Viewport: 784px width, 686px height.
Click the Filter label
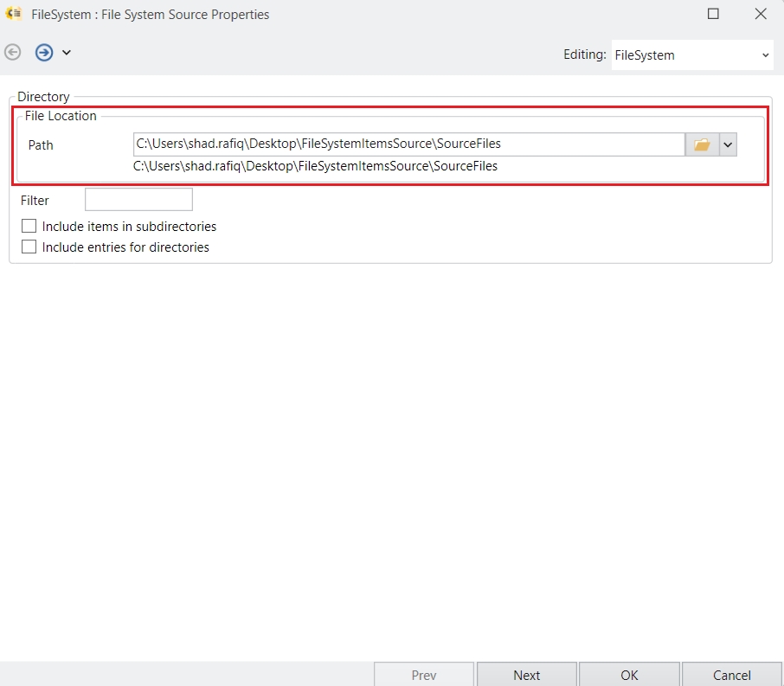coord(35,201)
